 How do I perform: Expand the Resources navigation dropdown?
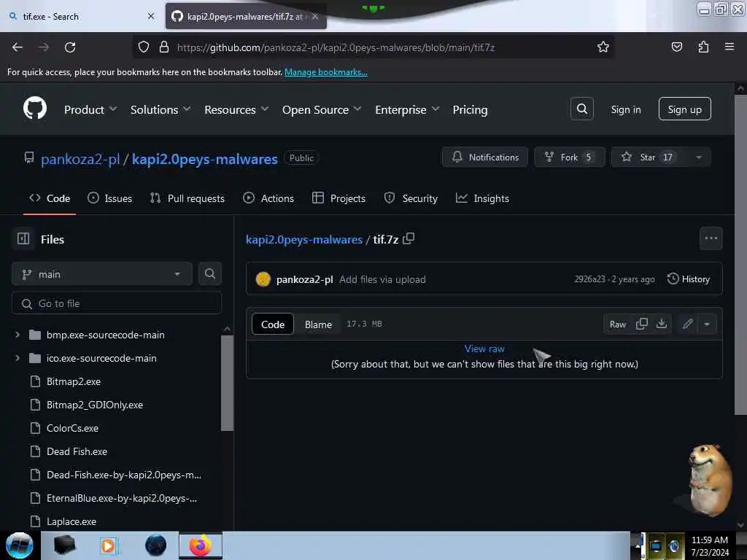pos(236,109)
